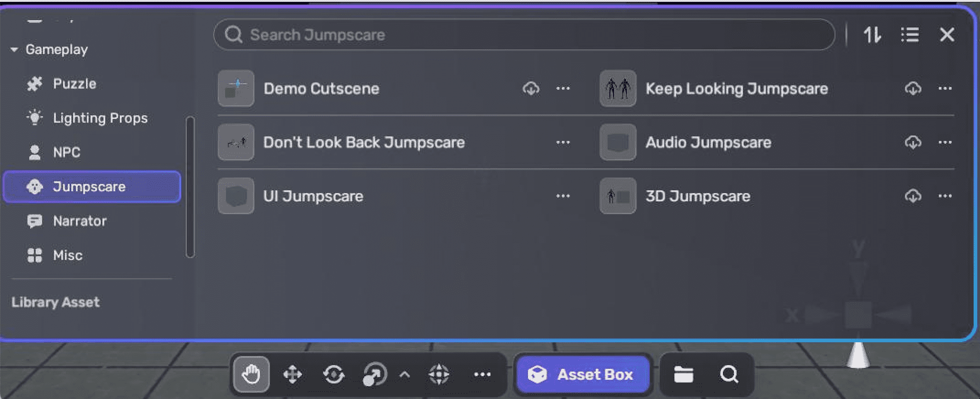Open the Puzzle category
This screenshot has width=980, height=399.
tap(74, 84)
